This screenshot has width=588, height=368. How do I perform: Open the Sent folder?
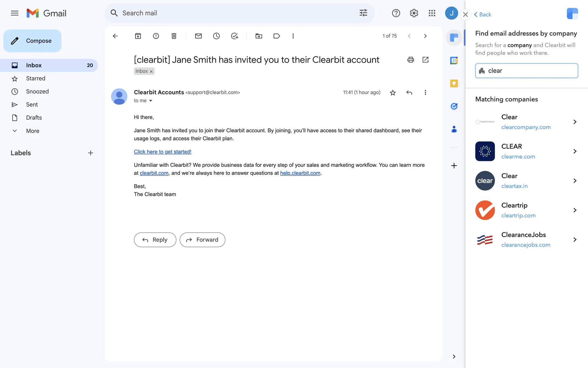[x=32, y=105]
